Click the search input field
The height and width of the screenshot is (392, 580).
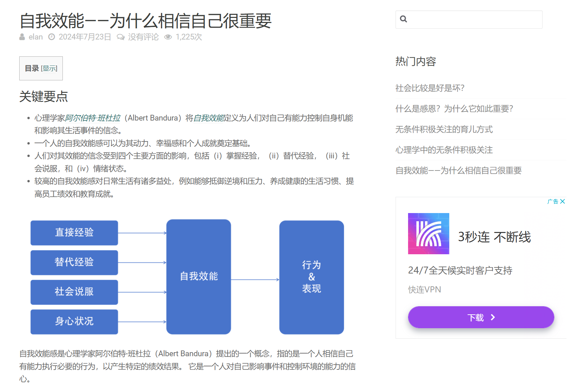click(x=473, y=20)
